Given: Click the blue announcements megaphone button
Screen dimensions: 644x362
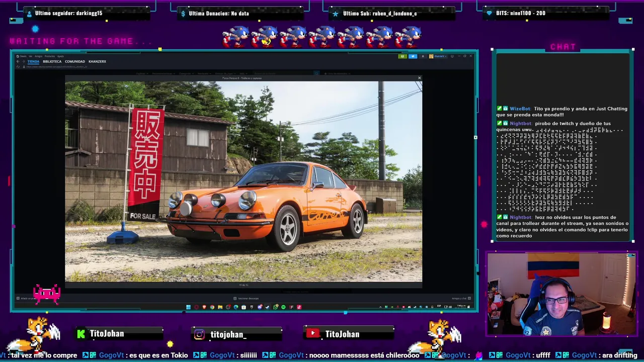Looking at the screenshot, I should tap(413, 56).
